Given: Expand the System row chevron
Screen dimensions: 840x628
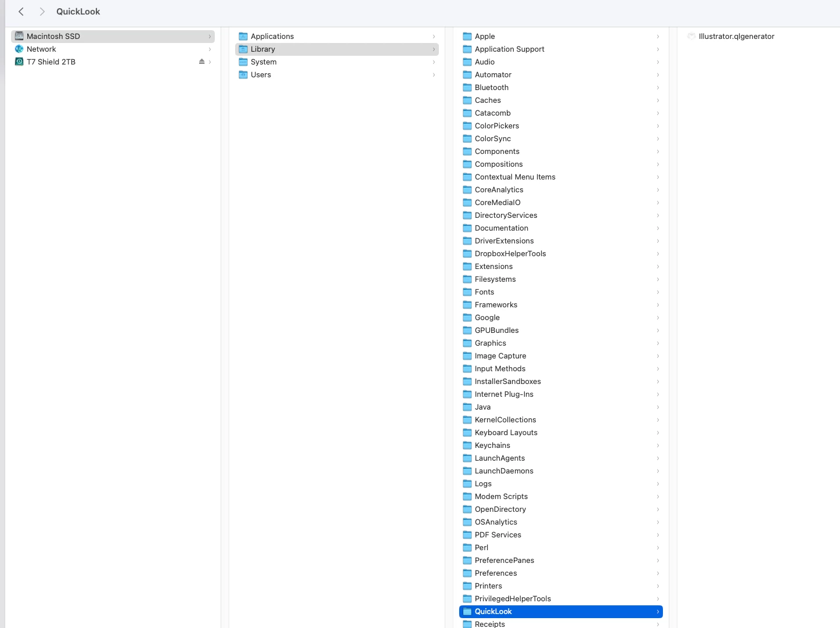Looking at the screenshot, I should point(434,62).
